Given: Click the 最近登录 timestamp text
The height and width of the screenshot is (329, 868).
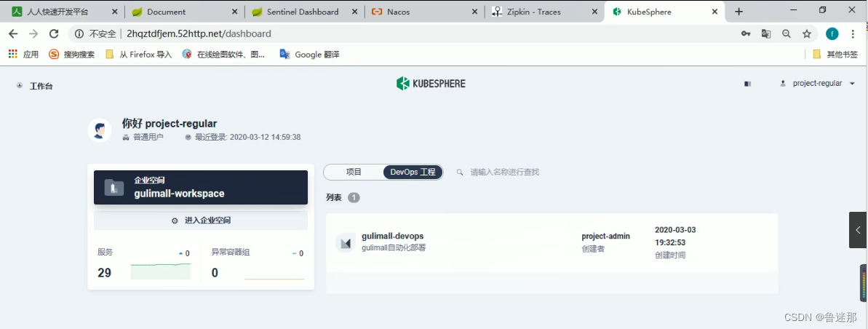Looking at the screenshot, I should coord(247,137).
